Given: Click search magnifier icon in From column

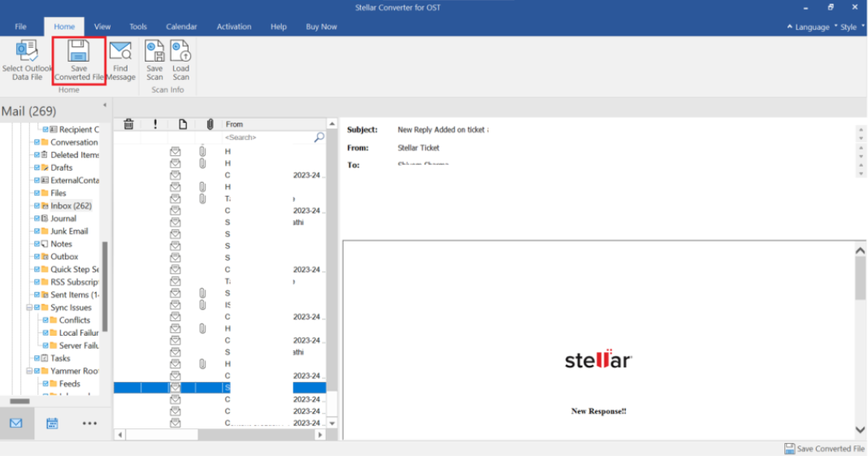Looking at the screenshot, I should (x=319, y=137).
